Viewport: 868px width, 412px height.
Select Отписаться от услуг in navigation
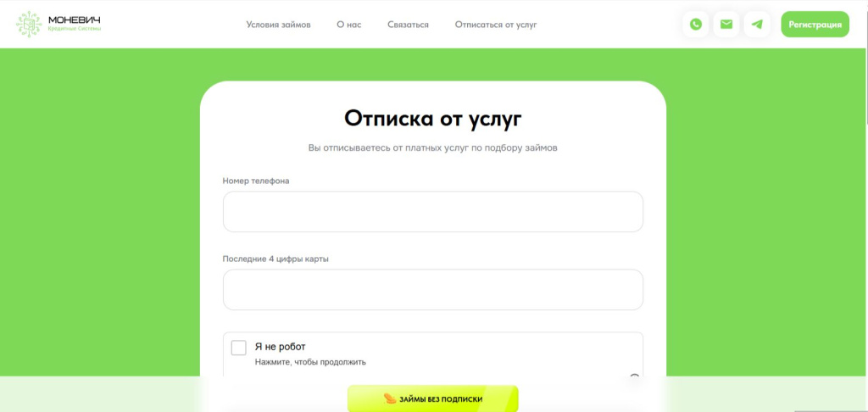[x=496, y=25]
